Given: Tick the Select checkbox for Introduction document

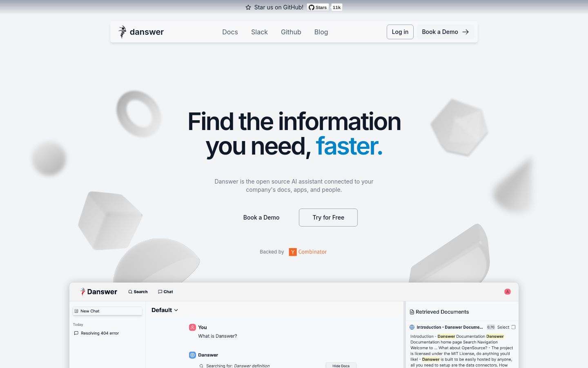Looking at the screenshot, I should [514, 327].
